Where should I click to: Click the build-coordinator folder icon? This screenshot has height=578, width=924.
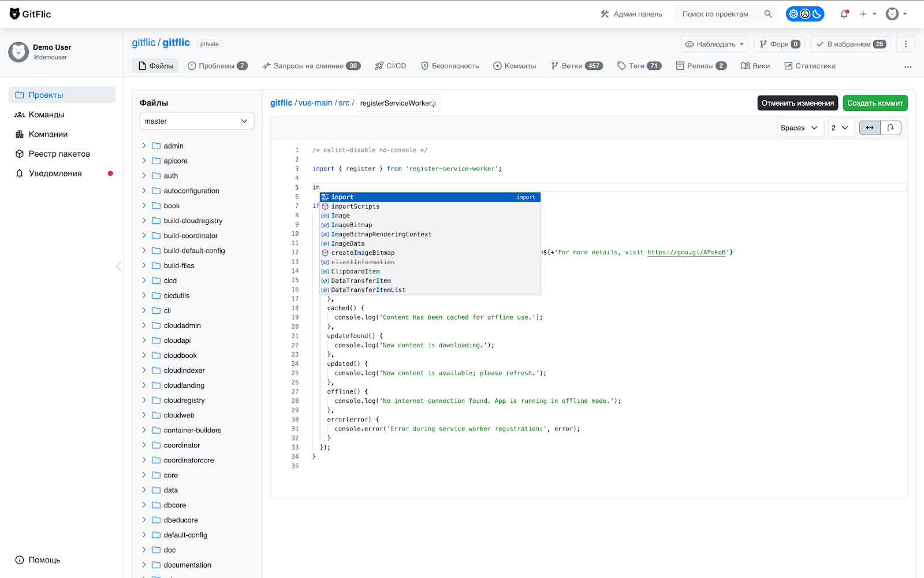point(156,236)
